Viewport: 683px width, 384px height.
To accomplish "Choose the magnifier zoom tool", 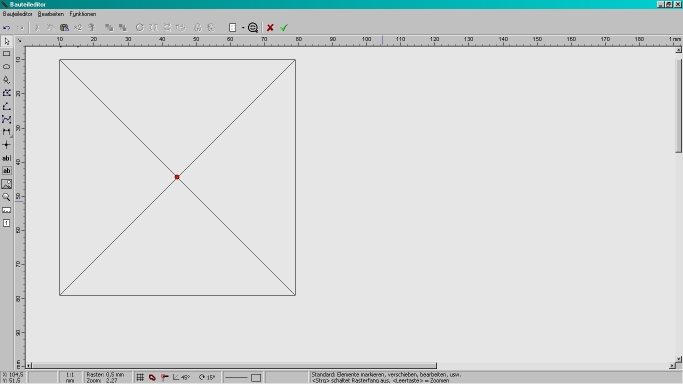I will (7, 197).
